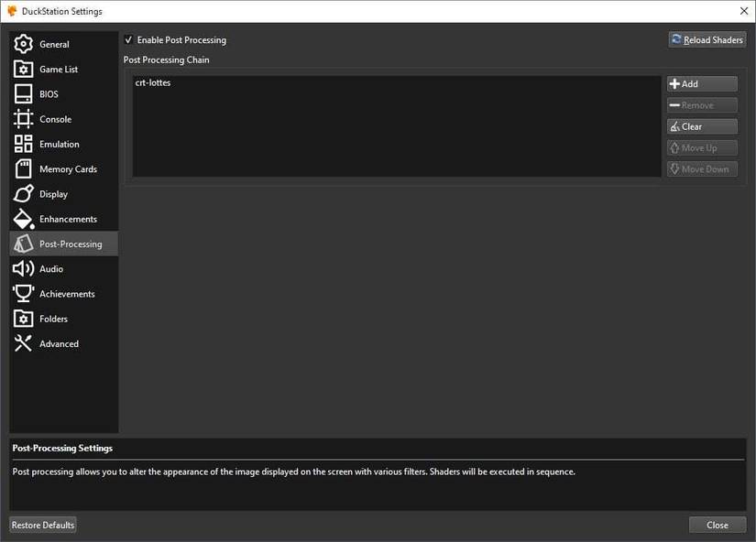Select the Achievements trophy icon
The height and width of the screenshot is (542, 756).
(26, 293)
